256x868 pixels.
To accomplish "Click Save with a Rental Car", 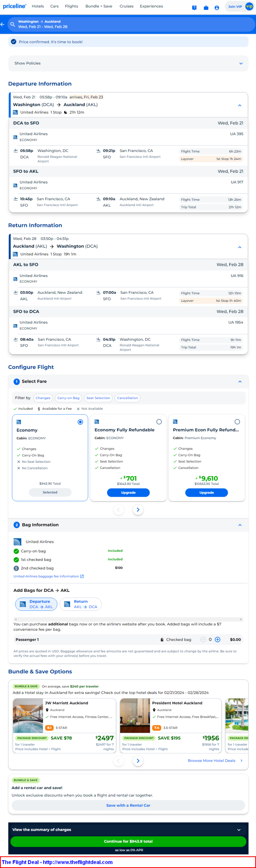I will click(x=128, y=805).
